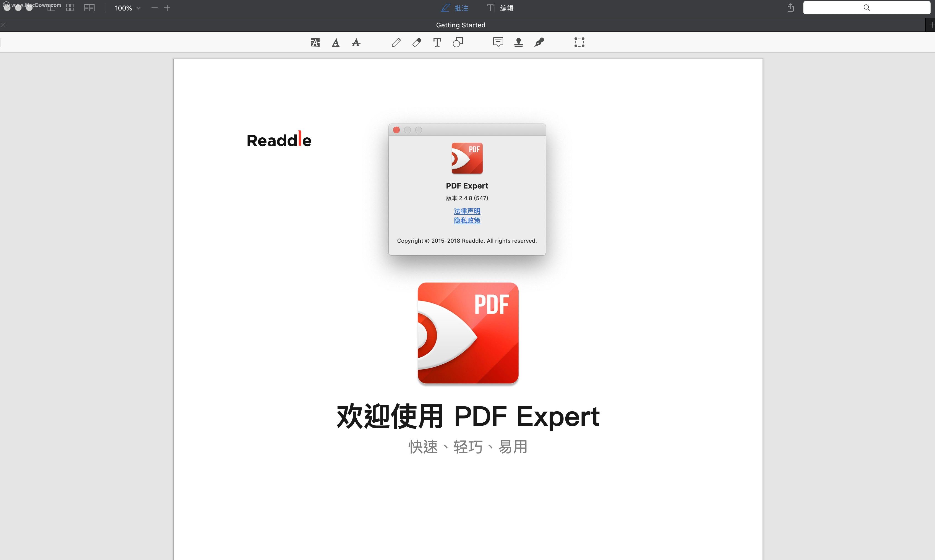Screen dimensions: 935x560
Task: Zoom in with the plus button
Action: [x=167, y=8]
